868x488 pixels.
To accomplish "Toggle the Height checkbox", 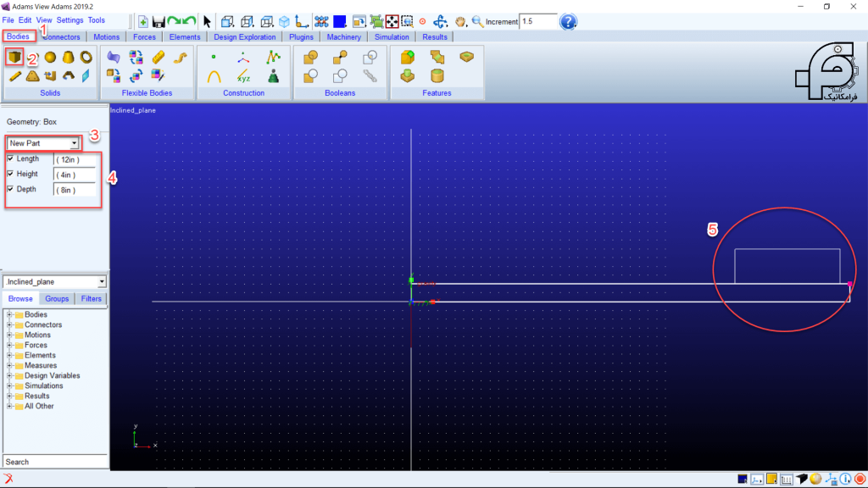I will click(10, 174).
